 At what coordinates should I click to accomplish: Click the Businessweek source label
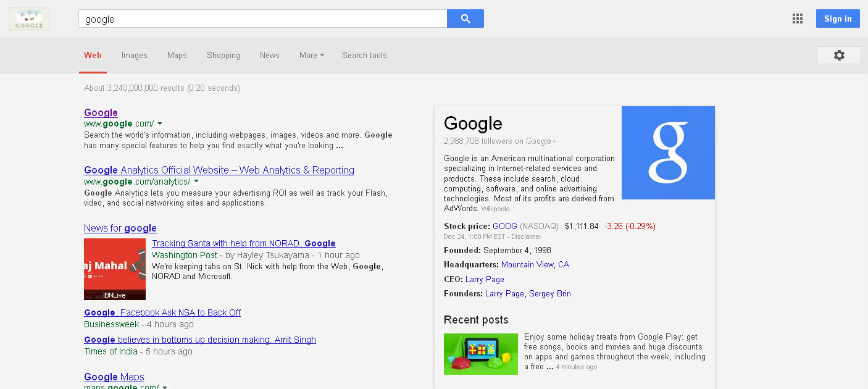coord(112,324)
